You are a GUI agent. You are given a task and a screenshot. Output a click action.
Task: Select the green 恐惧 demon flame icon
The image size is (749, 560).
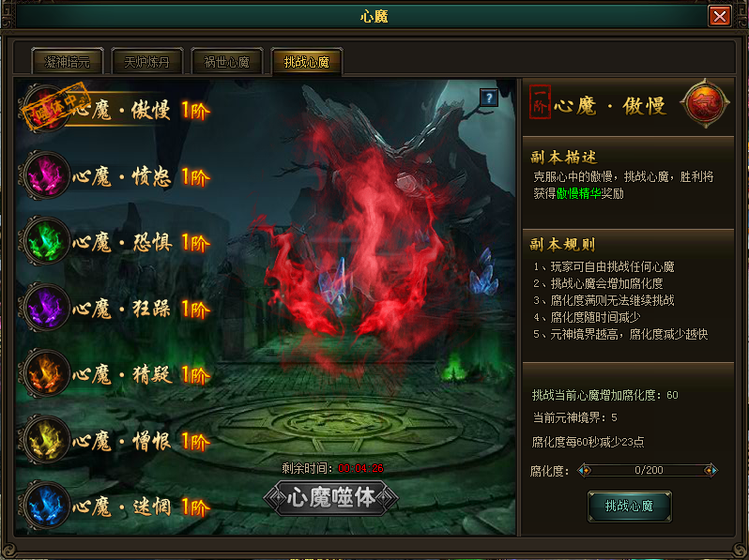(x=46, y=242)
